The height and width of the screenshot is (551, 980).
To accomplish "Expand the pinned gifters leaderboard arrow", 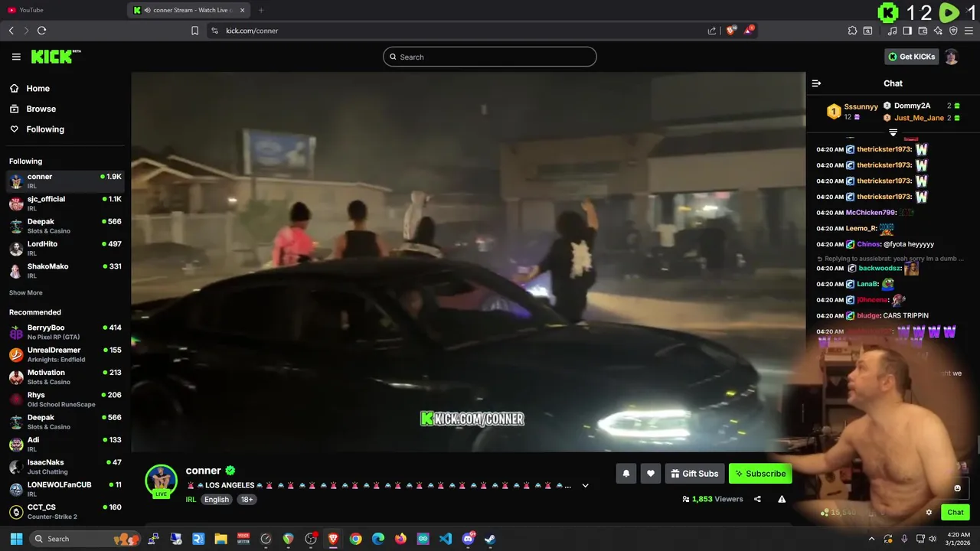I will [x=893, y=133].
